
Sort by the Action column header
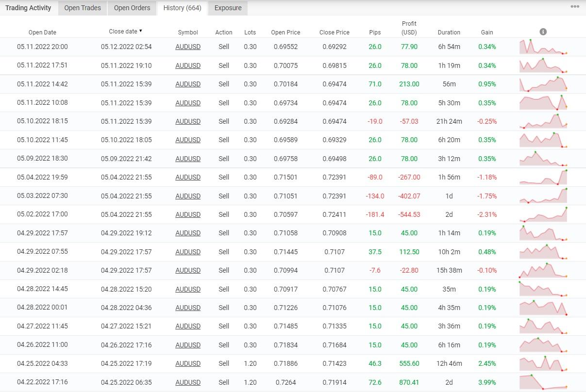(224, 33)
